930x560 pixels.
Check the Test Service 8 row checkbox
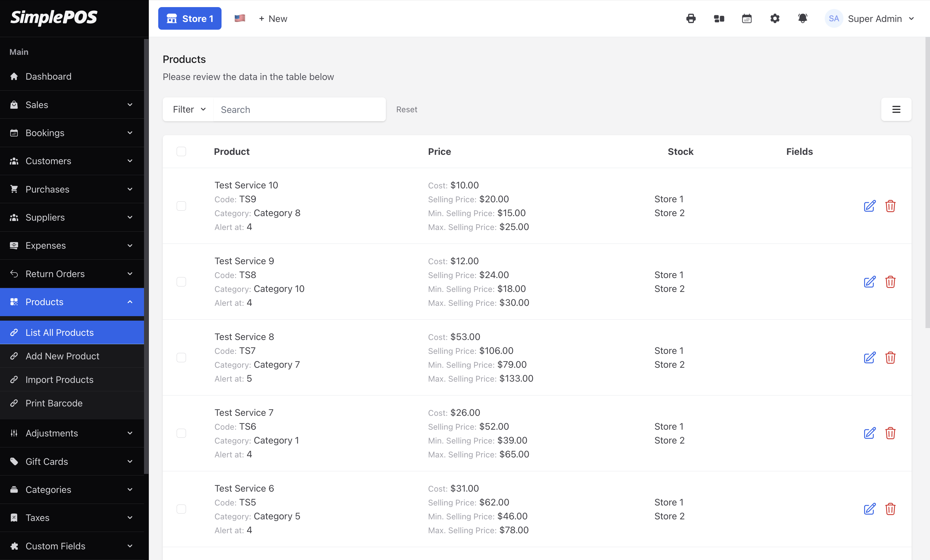[x=181, y=357]
